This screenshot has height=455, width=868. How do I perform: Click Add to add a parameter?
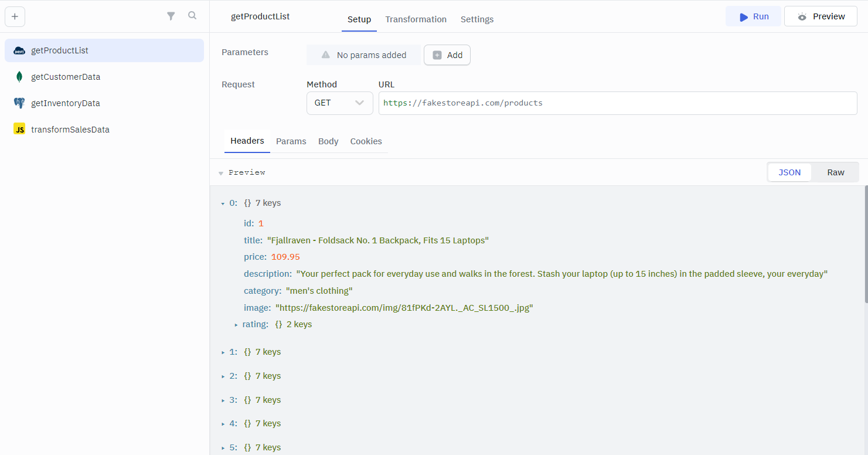pos(447,55)
